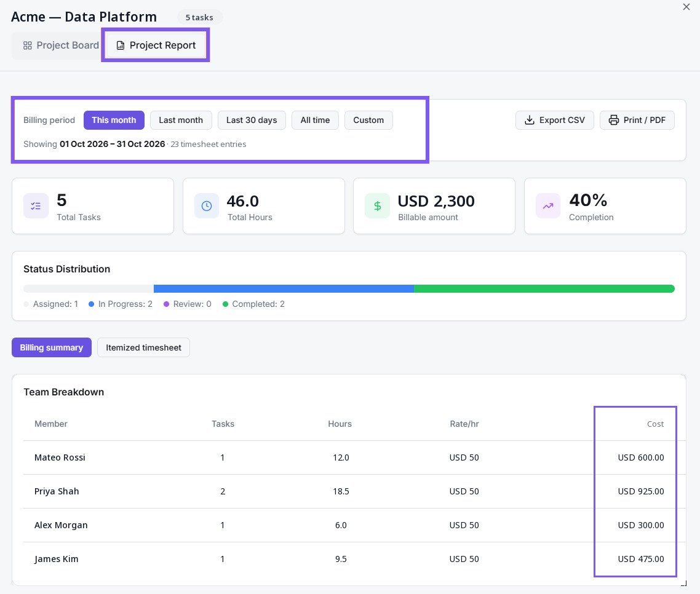Click the Total Hours clock icon
Screen dimensions: 700x594
(x=206, y=206)
